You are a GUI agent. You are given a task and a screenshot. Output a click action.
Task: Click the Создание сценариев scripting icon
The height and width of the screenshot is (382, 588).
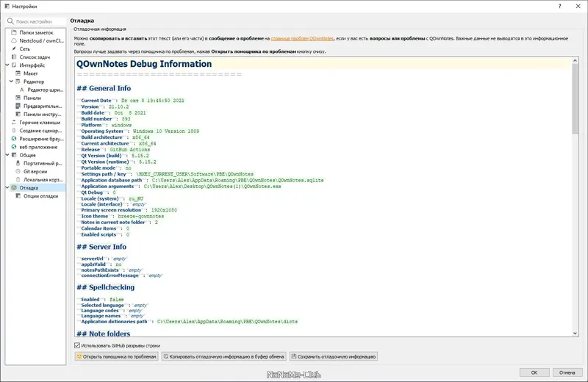point(14,131)
